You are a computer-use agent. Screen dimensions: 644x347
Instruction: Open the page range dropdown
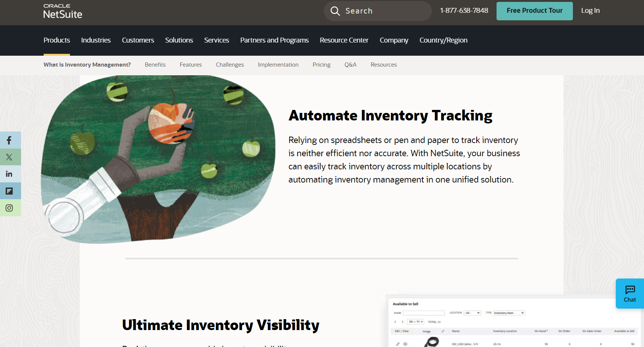coord(416,322)
